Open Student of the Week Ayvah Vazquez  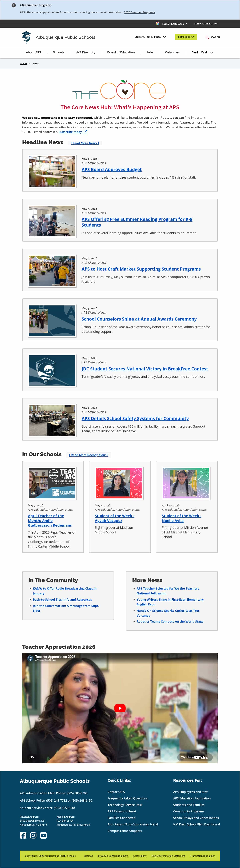pyautogui.click(x=115, y=518)
